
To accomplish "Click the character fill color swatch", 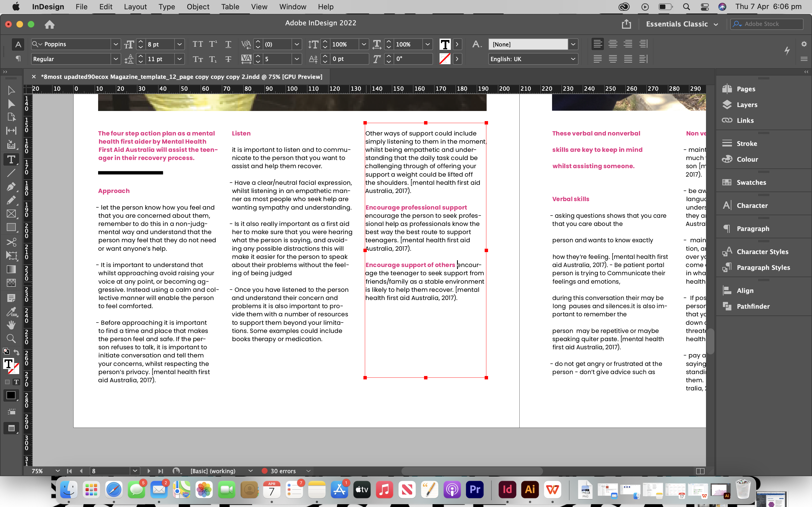I will (x=445, y=44).
